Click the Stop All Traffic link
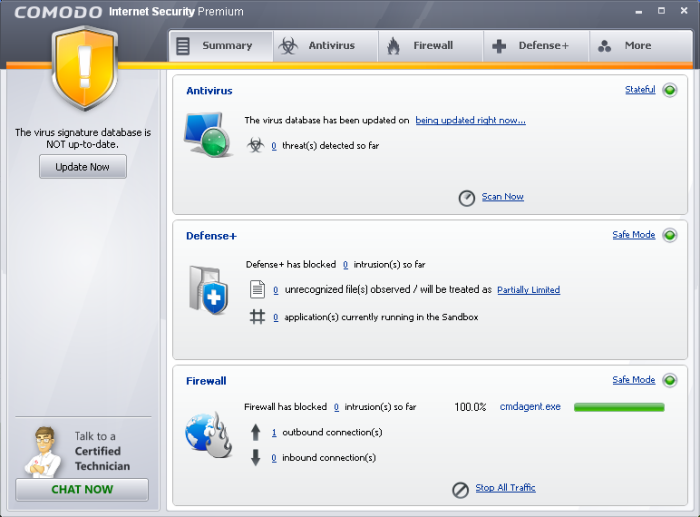This screenshot has width=700, height=517. pyautogui.click(x=505, y=488)
